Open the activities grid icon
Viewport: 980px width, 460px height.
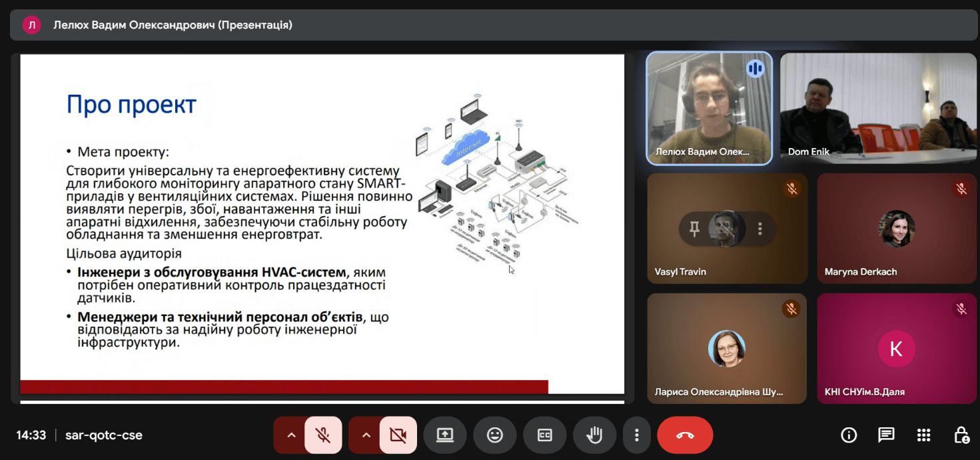click(923, 435)
